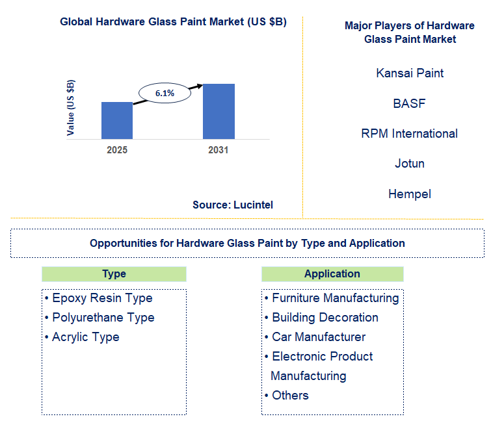This screenshot has height=432, width=504.
Task: Click the Opportunities for Hardware Glass Paint banner
Action: [247, 243]
